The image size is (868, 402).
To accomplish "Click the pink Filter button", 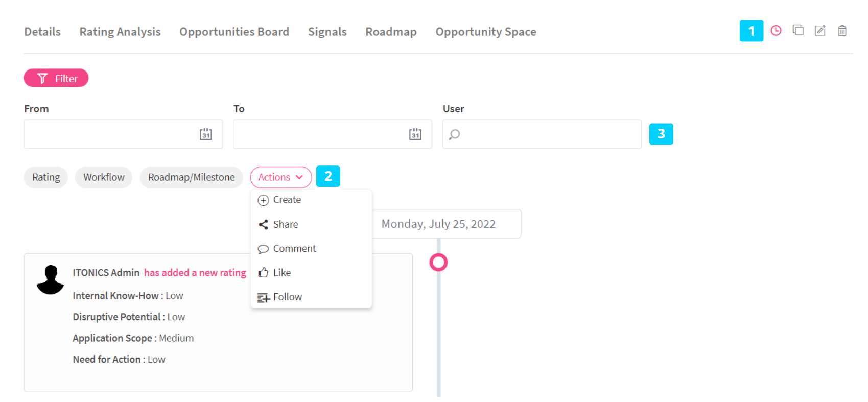I will (56, 78).
